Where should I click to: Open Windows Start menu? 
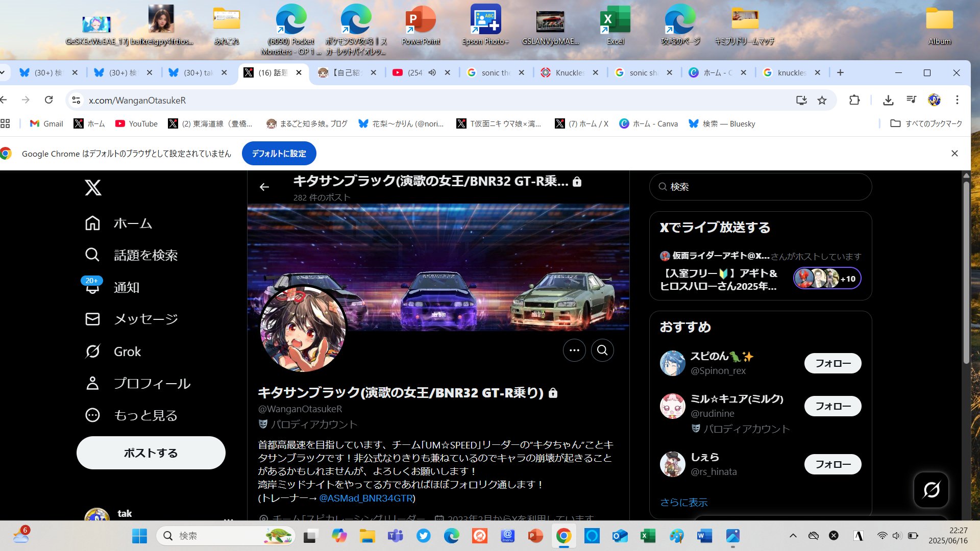coord(139,536)
